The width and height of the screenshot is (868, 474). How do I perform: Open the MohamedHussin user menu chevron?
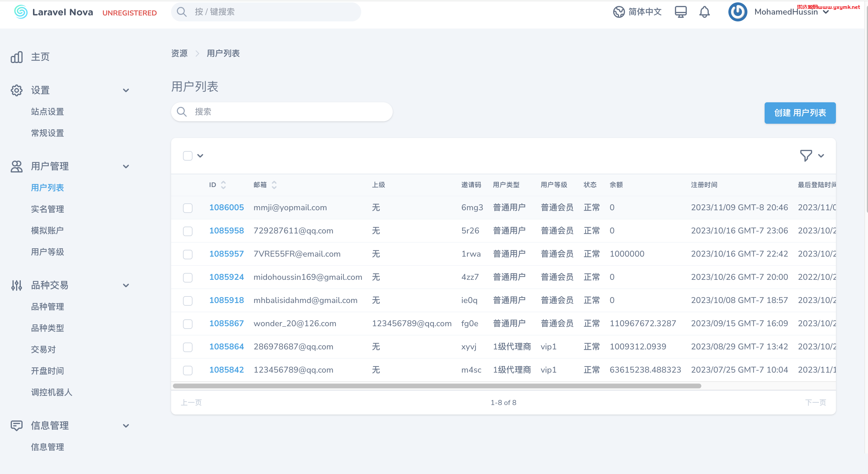[x=826, y=12]
